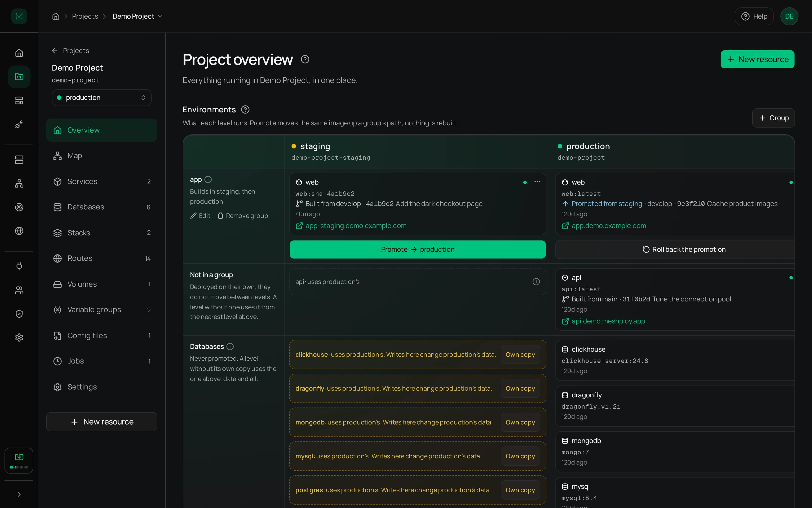Click Own copy for mongodb
The image size is (812, 508).
point(520,422)
